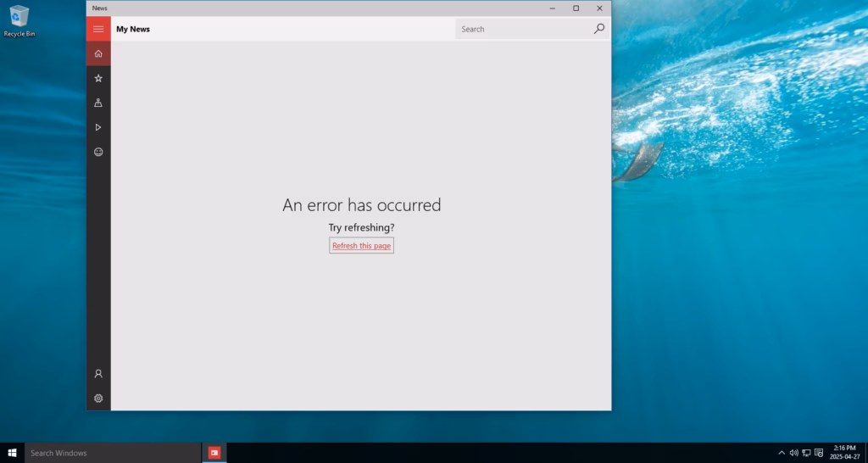
Task: Open the network tray icon
Action: point(807,453)
